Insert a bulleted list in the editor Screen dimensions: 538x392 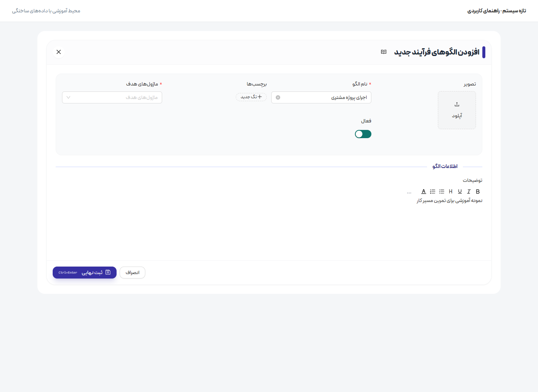coord(442,192)
